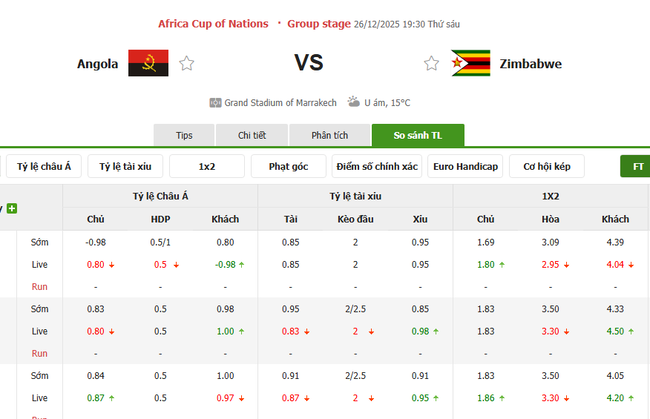
Task: Choose the Phạt góc filter
Action: [288, 166]
